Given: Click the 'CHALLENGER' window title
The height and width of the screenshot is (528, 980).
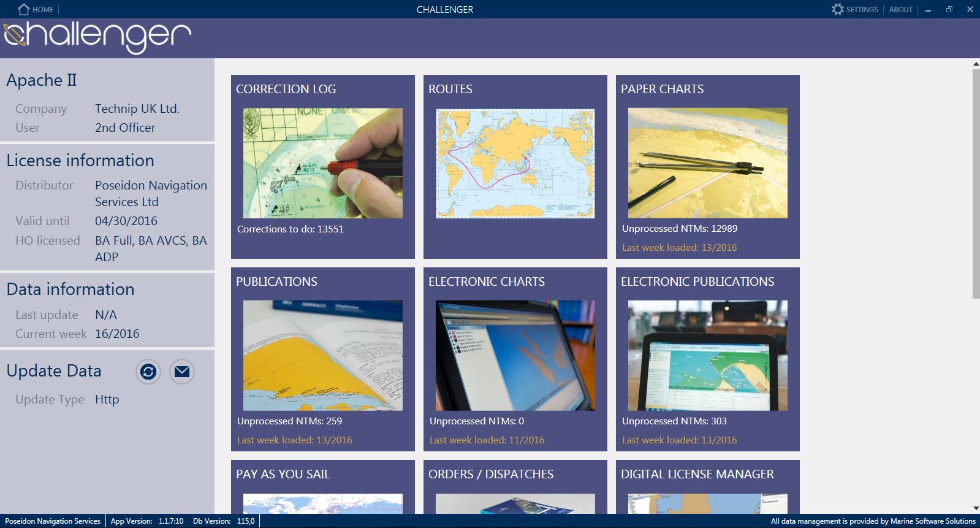Looking at the screenshot, I should 445,9.
